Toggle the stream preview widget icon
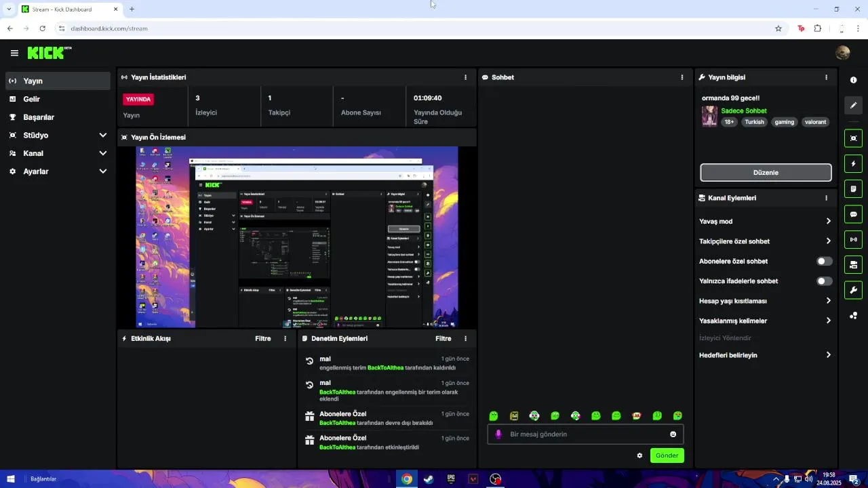This screenshot has width=868, height=488. (x=853, y=138)
